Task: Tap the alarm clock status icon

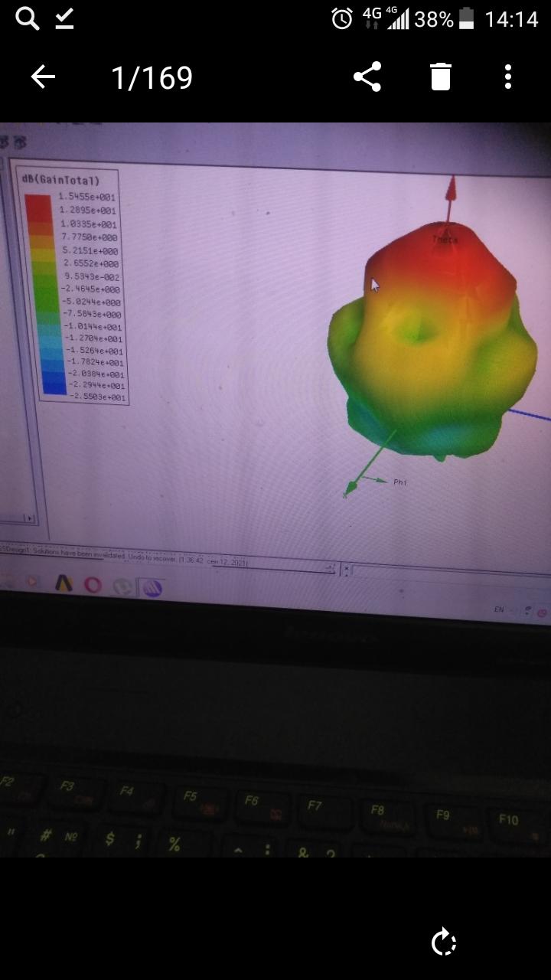Action: click(341, 19)
